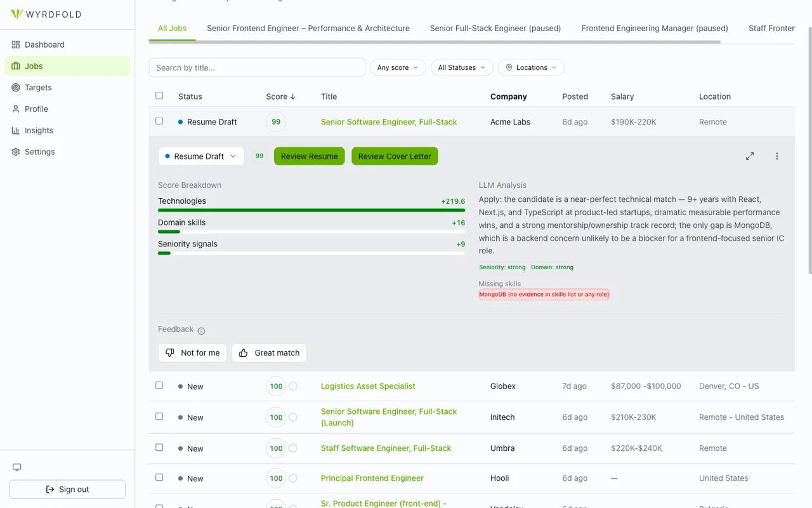This screenshot has width=812, height=508.
Task: Switch to Frontend Engineering Manager (paused) tab
Action: [655, 28]
